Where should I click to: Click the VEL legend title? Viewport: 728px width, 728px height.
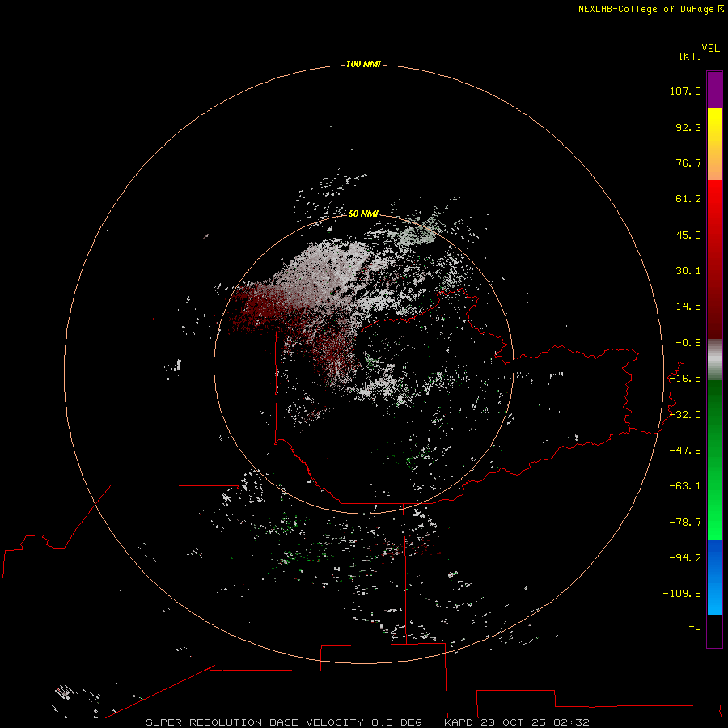[710, 48]
